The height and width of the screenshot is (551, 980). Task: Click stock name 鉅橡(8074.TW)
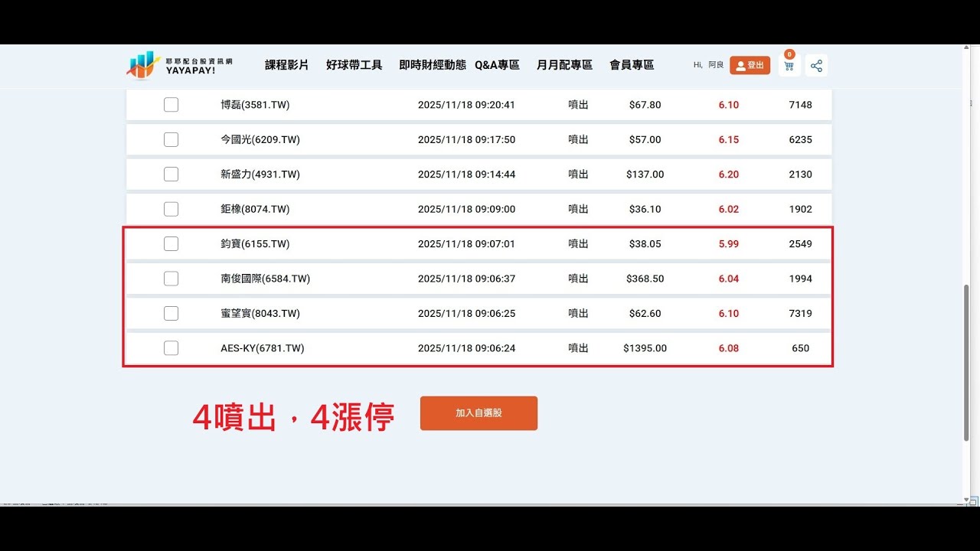coord(255,209)
